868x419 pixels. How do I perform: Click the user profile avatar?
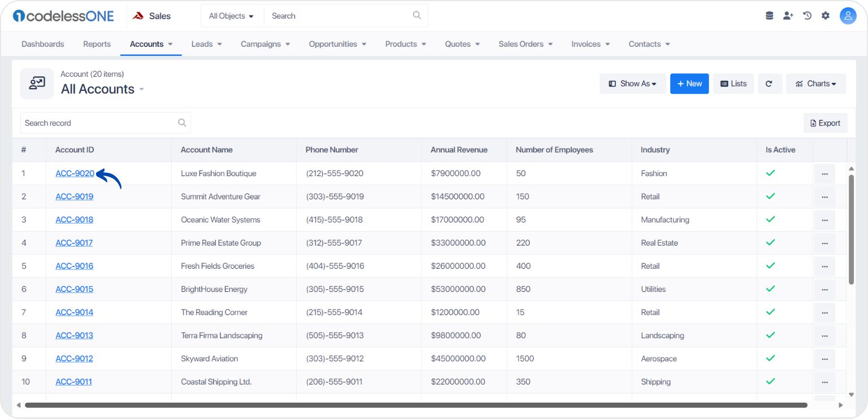[848, 16]
